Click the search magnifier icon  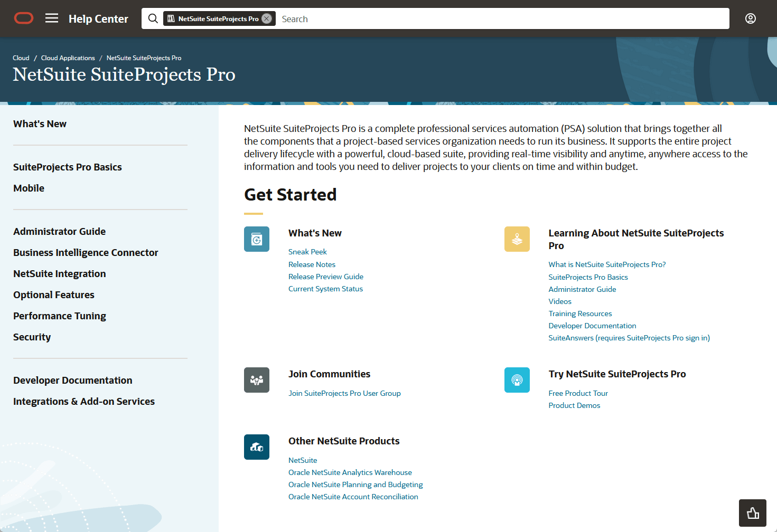(x=153, y=18)
